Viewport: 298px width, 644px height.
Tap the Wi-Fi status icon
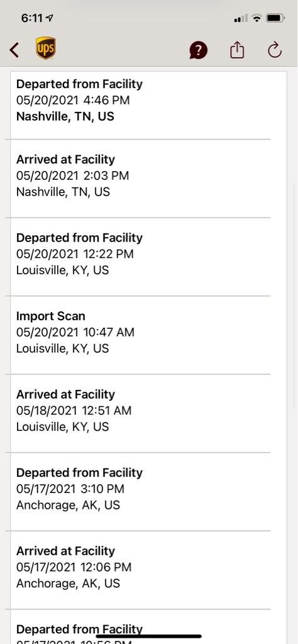257,18
